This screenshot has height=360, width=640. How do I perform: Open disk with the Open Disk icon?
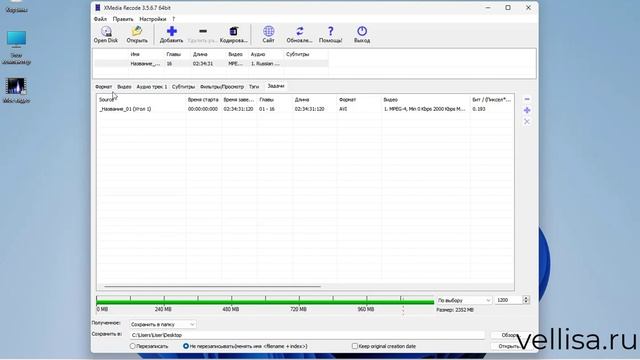point(106,31)
